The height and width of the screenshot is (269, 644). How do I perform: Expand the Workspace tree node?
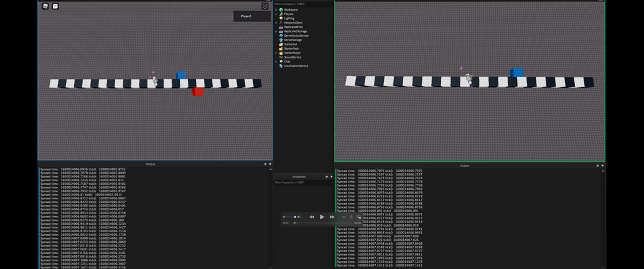coord(276,9)
